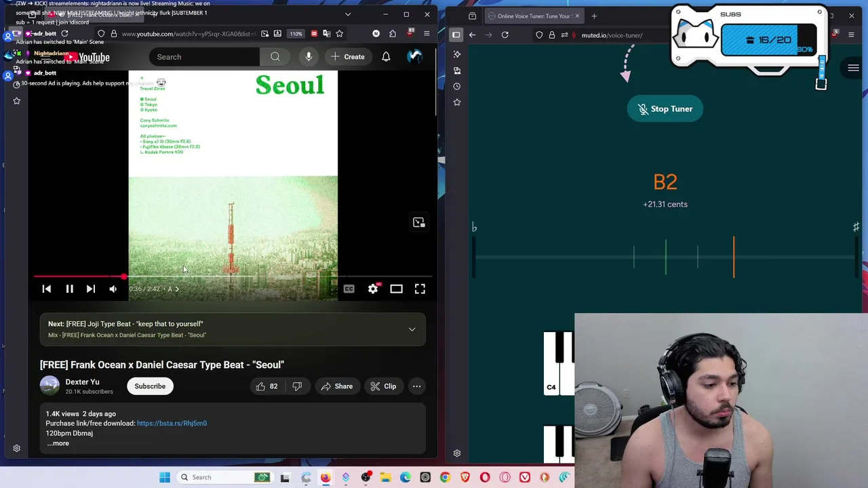Open muted.io site hamburger menu
Image resolution: width=868 pixels, height=488 pixels.
[853, 68]
